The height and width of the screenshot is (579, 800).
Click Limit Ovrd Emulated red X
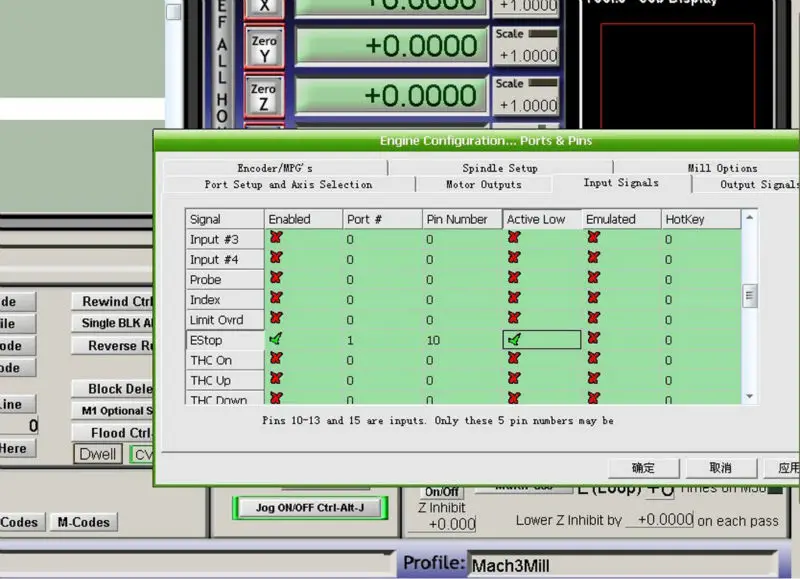pos(593,318)
